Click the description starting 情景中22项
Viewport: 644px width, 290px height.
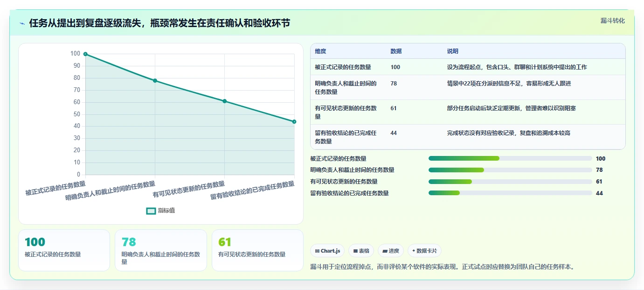tap(509, 84)
